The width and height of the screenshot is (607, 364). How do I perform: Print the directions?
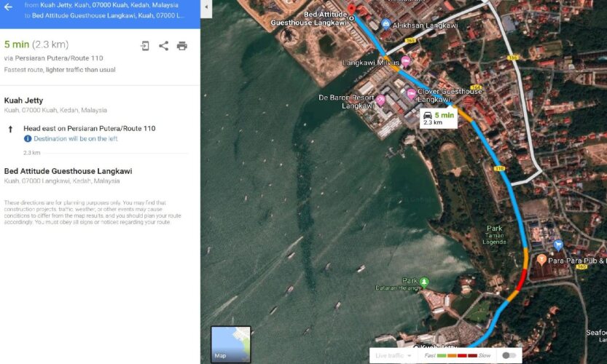coord(181,46)
